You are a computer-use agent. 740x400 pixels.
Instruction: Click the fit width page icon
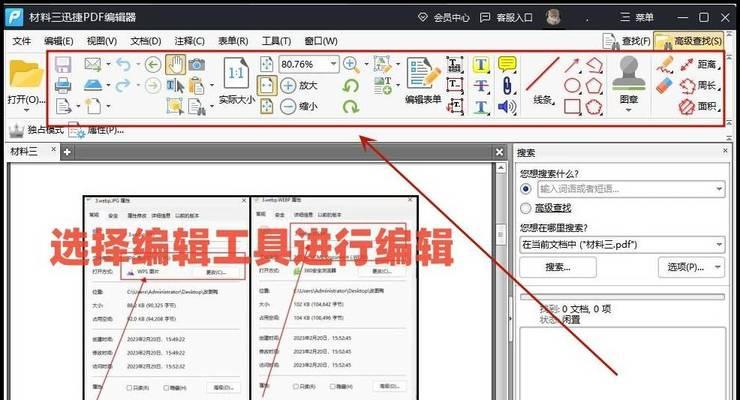(267, 85)
